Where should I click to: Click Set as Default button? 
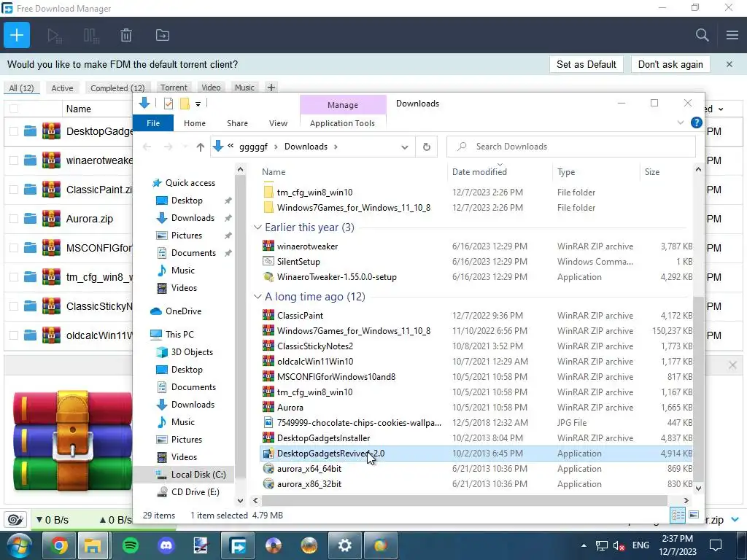587,64
